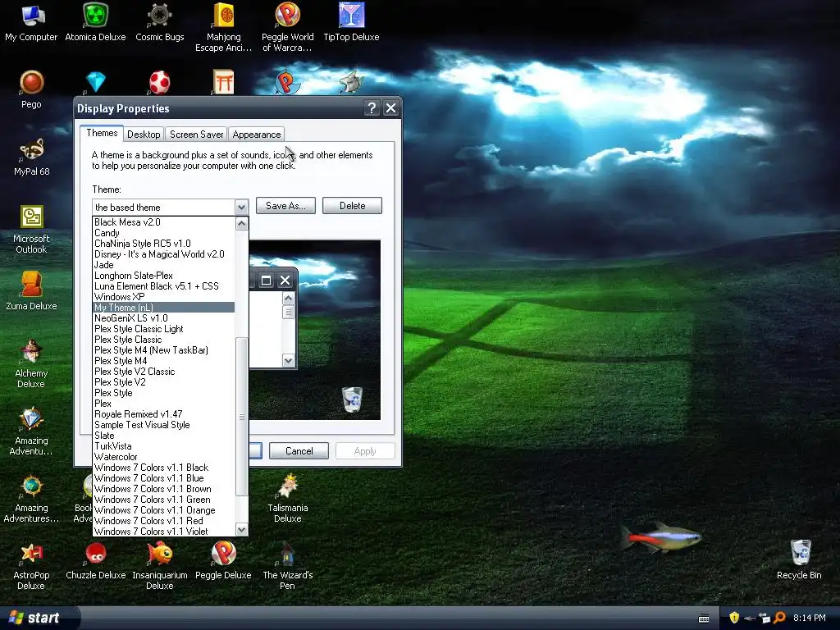Open the Screen Saver tab
840x630 pixels.
(197, 135)
